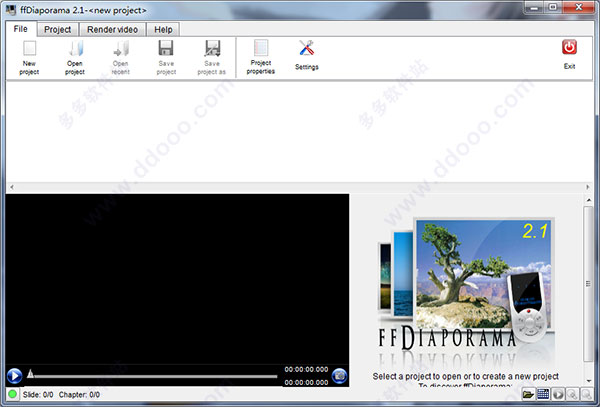Click the welcome pane scroll up arrow

tap(589, 200)
